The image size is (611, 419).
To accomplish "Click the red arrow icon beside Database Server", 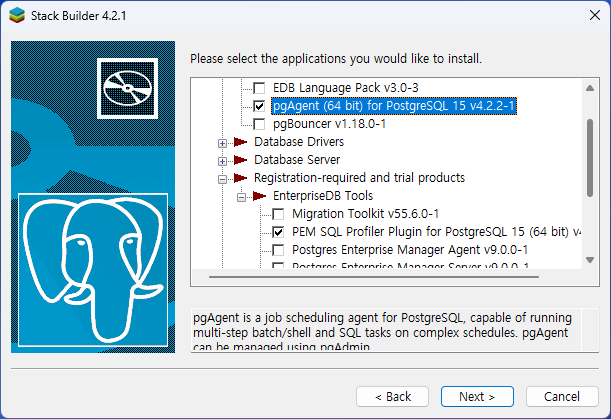I will point(240,160).
